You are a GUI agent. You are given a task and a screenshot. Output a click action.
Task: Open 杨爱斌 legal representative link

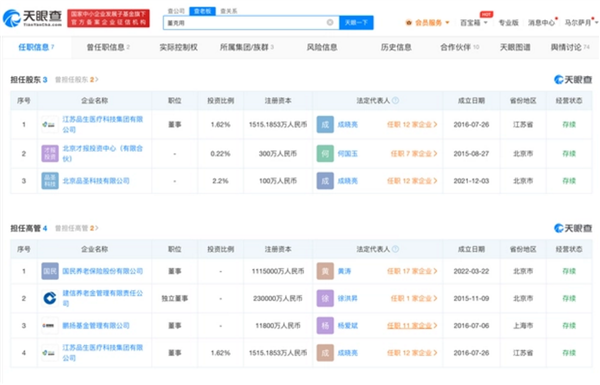point(347,326)
